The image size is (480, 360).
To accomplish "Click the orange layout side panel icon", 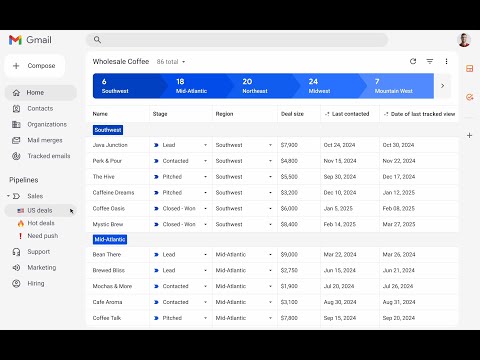I will (x=469, y=69).
